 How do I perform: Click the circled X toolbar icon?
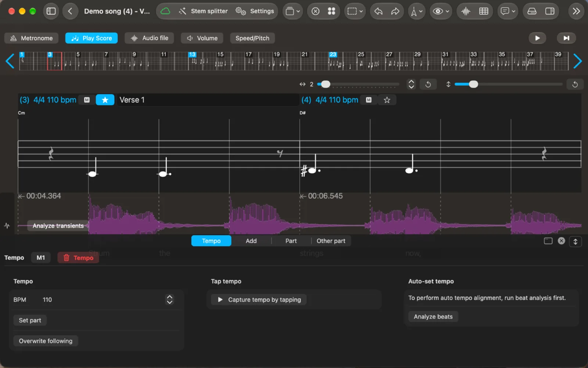pos(315,11)
